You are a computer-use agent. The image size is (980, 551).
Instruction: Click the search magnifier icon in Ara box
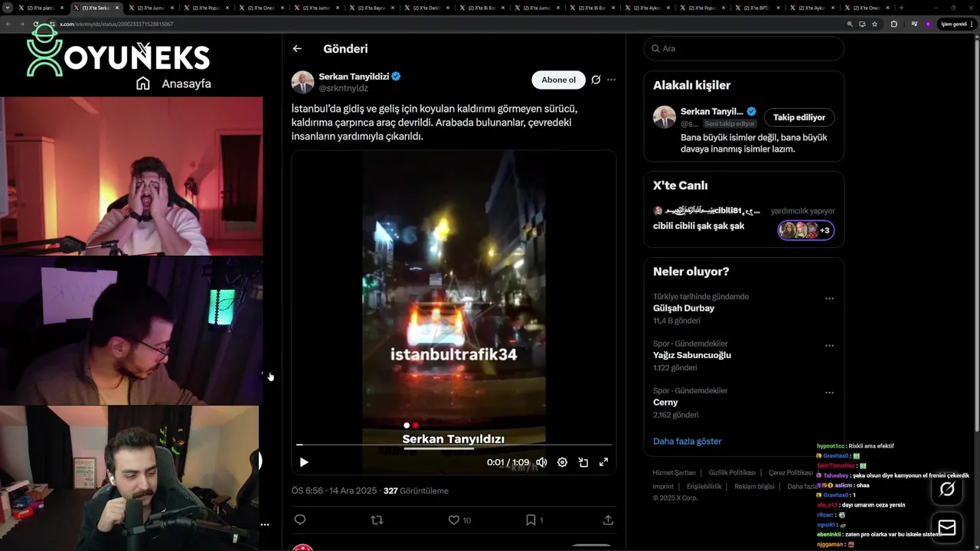tap(655, 48)
